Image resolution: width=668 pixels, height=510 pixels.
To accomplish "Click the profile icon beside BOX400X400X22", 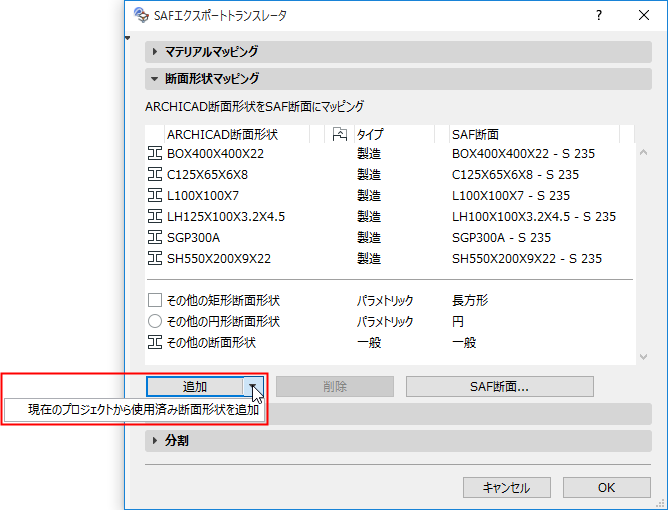I will point(155,153).
